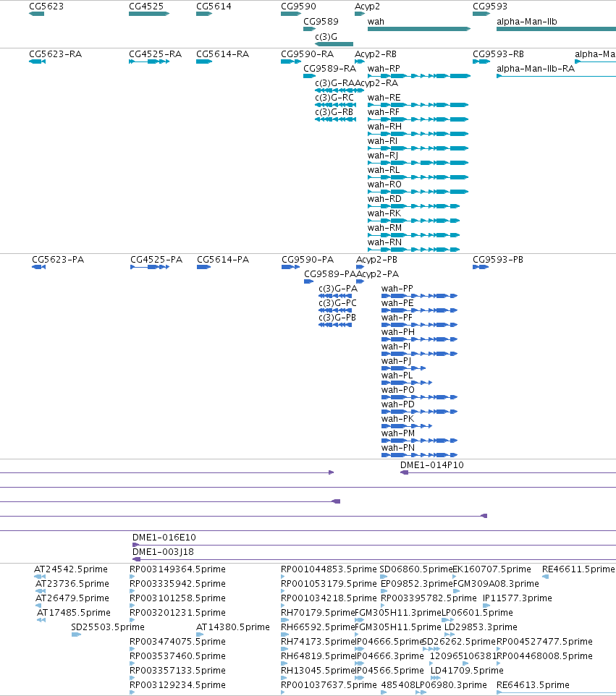Select the c(3)G-PC protein label
This screenshot has height=696, width=616.
[337, 302]
